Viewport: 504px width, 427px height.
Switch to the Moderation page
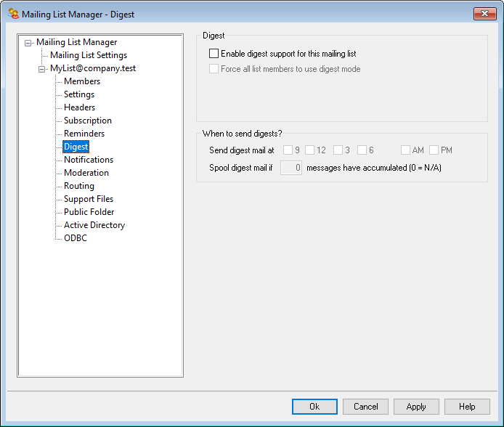pos(86,173)
